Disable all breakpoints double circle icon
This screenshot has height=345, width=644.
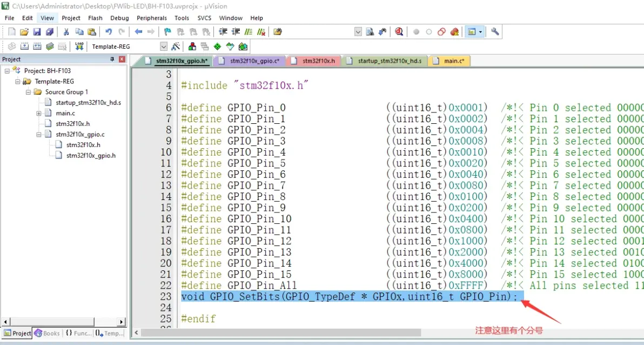pyautogui.click(x=441, y=32)
